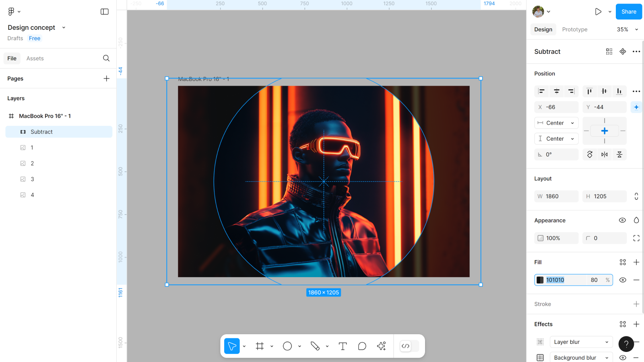Toggle layer visibility in Appearance section
This screenshot has height=362, width=644.
point(622,220)
